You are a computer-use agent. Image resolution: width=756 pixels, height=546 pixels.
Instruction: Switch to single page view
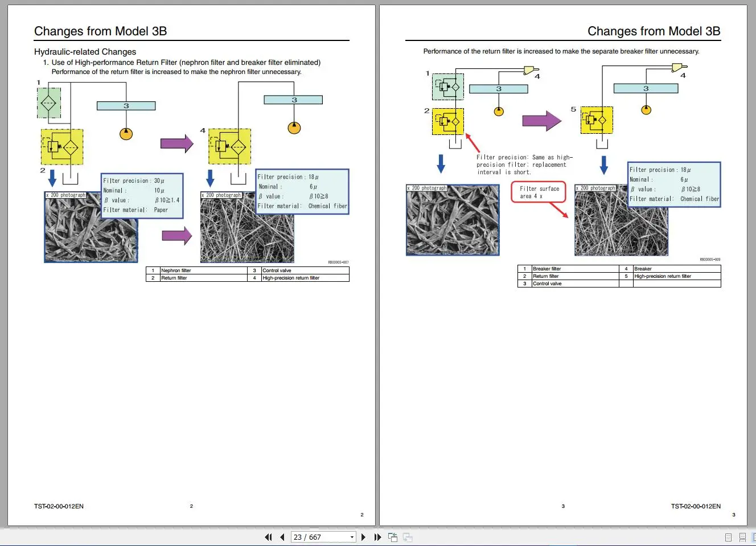tap(728, 537)
